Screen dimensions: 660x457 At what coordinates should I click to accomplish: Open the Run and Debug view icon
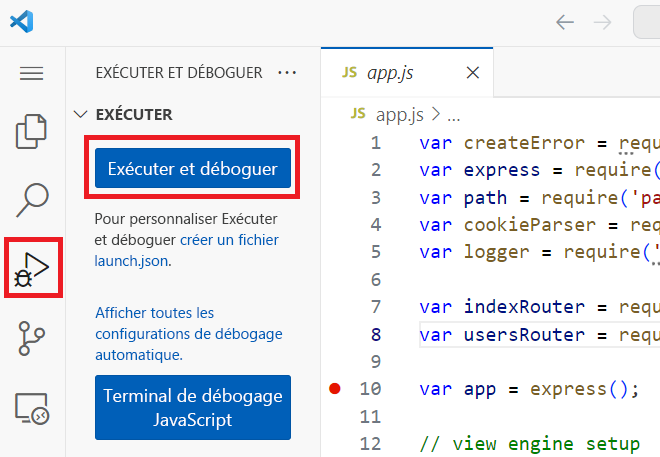click(x=32, y=269)
